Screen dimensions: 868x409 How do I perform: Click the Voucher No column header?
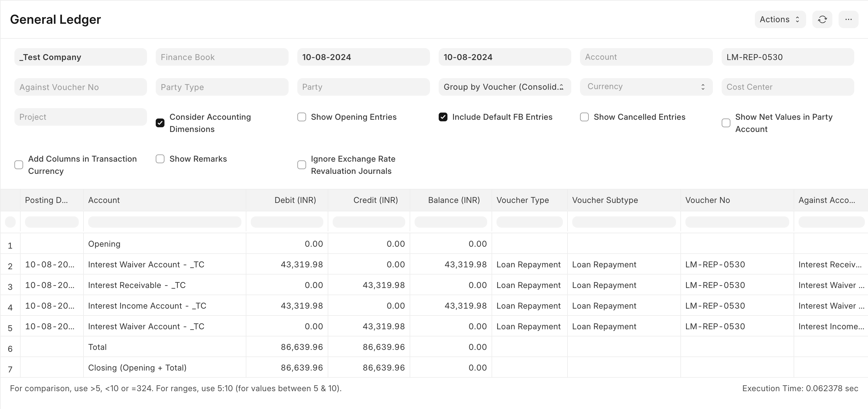[x=708, y=200]
